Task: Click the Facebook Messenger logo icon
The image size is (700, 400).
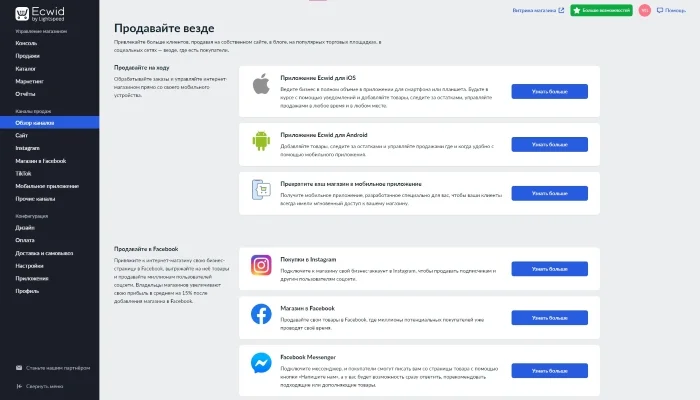Action: coord(261,363)
